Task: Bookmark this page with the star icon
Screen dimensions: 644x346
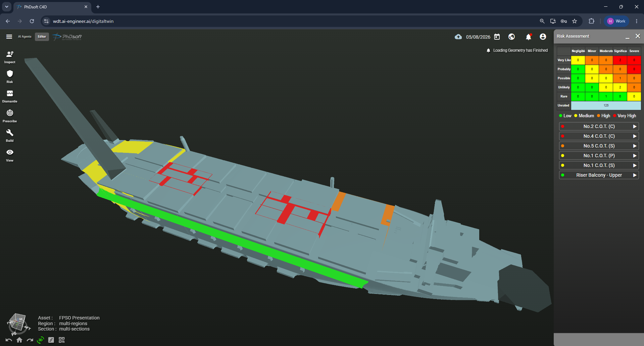Action: pos(575,21)
